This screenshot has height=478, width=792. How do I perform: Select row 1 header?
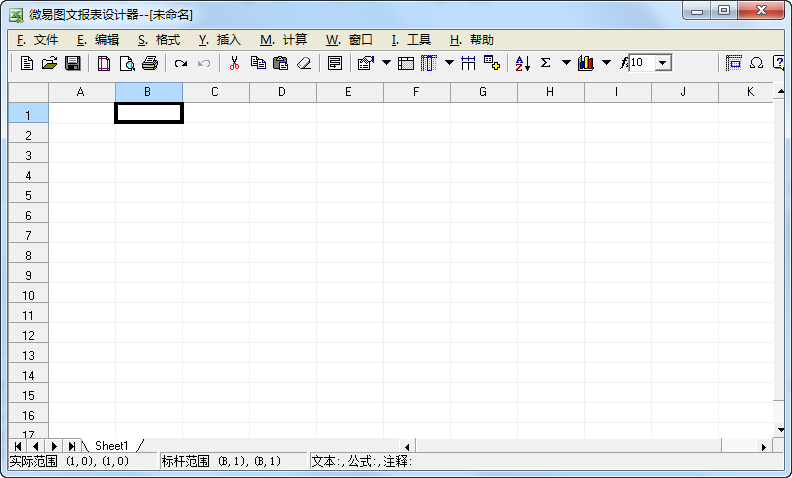[28, 114]
